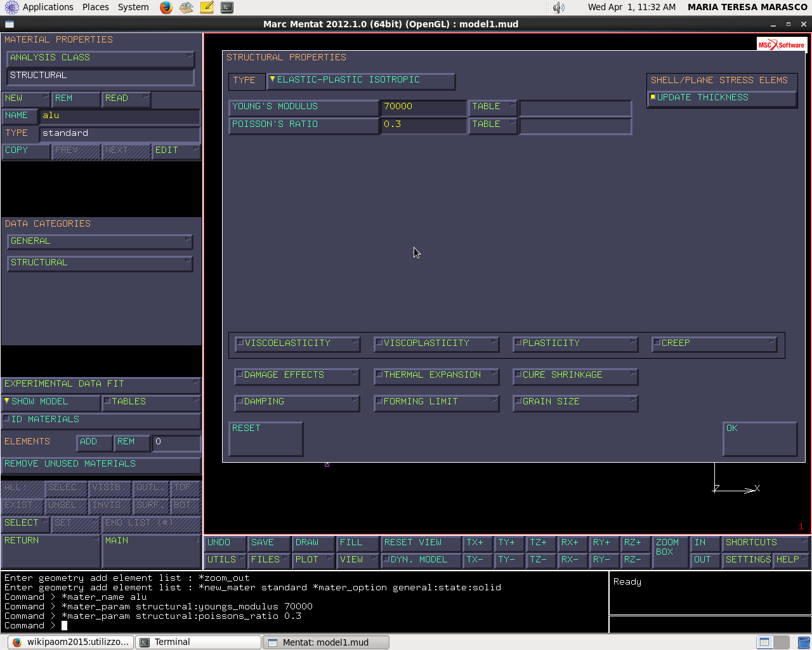Viewport: 812px width, 650px height.
Task: Click the elements ADD button
Action: click(95, 442)
